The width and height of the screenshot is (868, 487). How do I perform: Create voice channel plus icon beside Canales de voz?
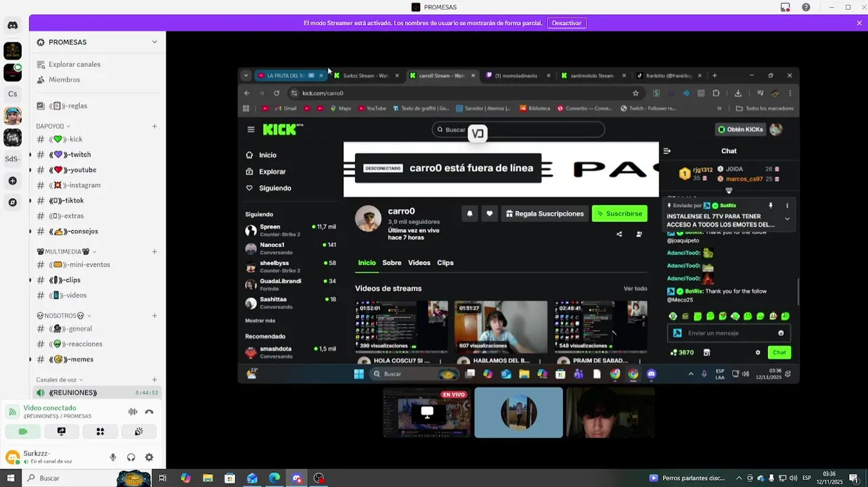pyautogui.click(x=154, y=379)
